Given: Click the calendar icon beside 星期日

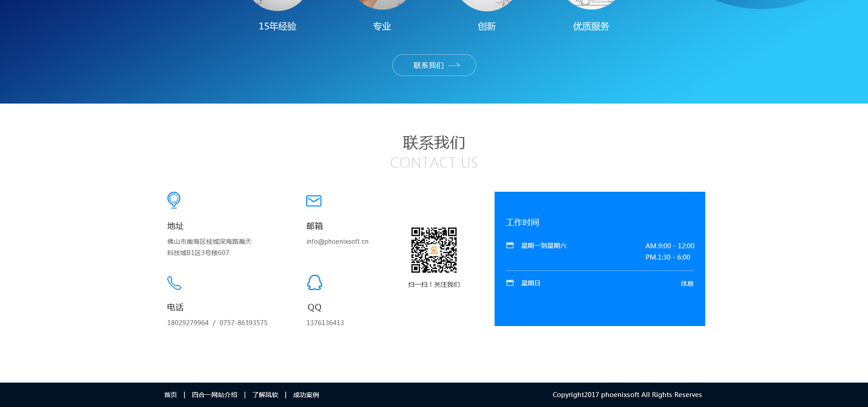Looking at the screenshot, I should pyautogui.click(x=510, y=283).
